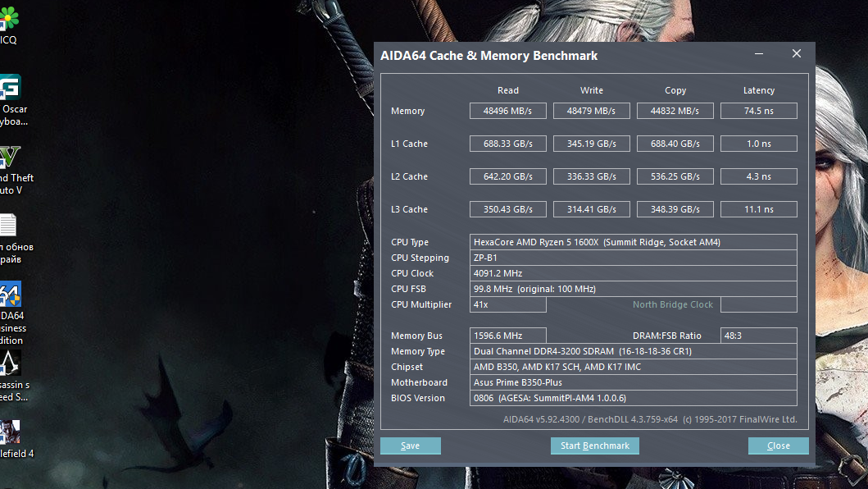Select L2 Cache Copy 536.25 GB/s
The image size is (868, 489).
click(x=675, y=176)
